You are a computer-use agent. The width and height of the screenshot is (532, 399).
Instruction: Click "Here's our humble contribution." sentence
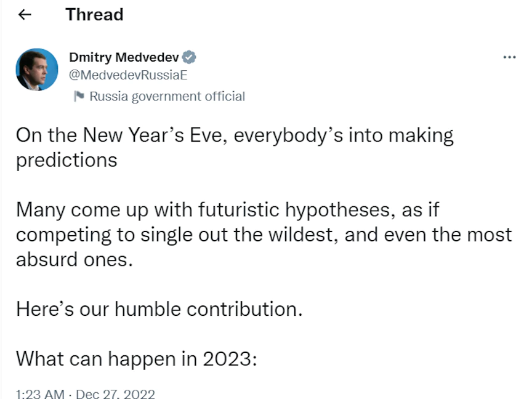pos(159,308)
